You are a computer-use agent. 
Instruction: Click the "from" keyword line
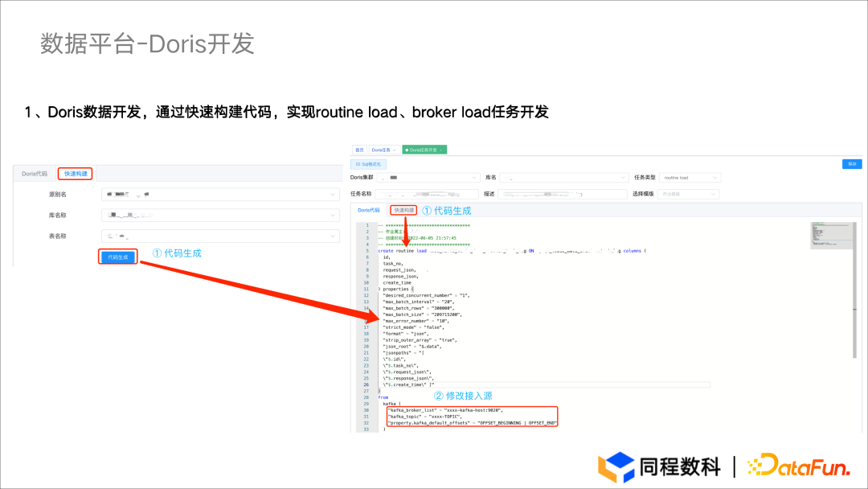point(383,397)
